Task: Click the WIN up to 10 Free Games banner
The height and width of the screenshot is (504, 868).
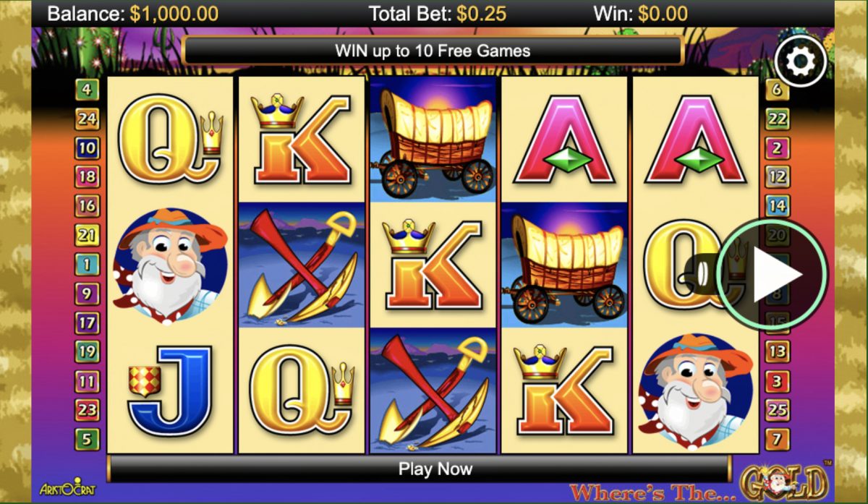Action: pyautogui.click(x=433, y=51)
